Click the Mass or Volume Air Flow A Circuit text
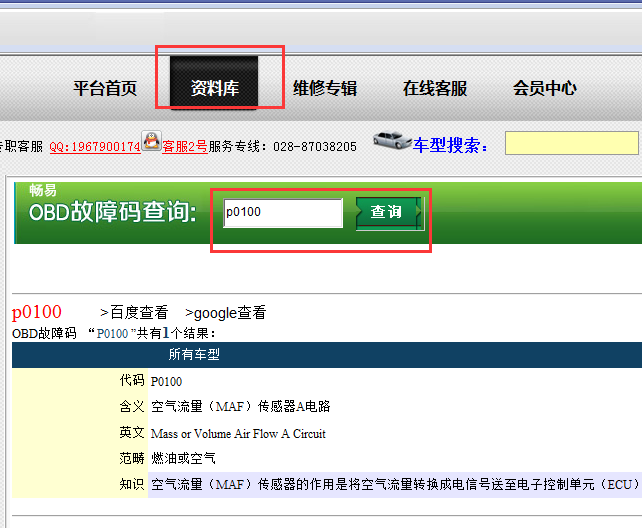The height and width of the screenshot is (528, 642). tap(238, 433)
